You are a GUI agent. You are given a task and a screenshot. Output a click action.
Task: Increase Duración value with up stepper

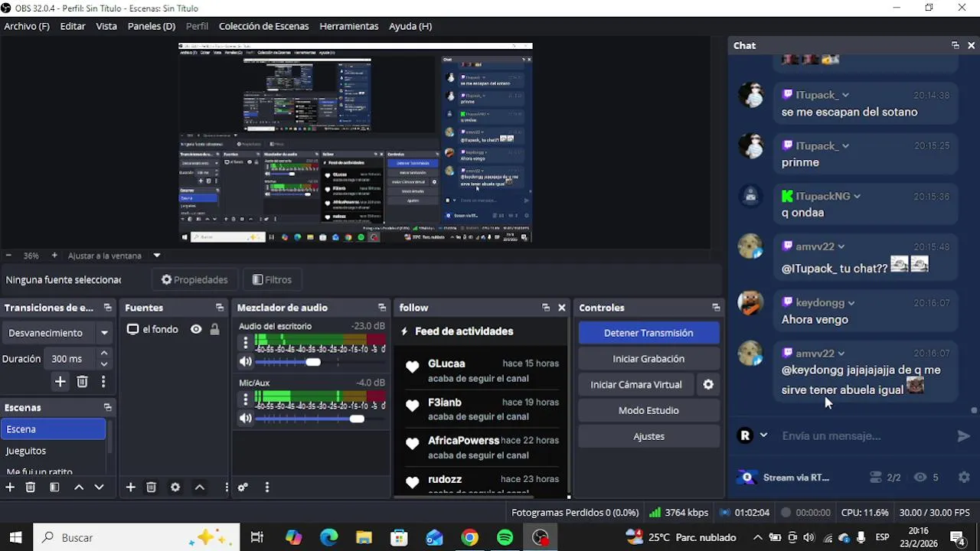point(104,354)
